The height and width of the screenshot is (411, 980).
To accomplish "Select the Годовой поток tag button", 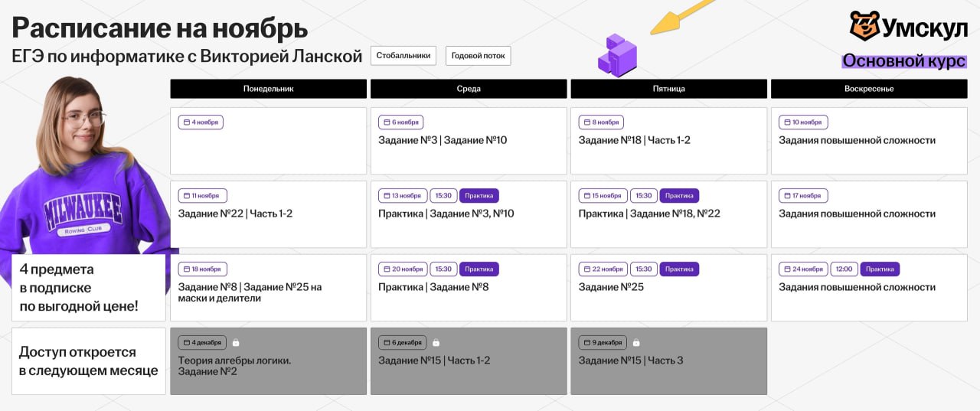I will click(x=478, y=56).
